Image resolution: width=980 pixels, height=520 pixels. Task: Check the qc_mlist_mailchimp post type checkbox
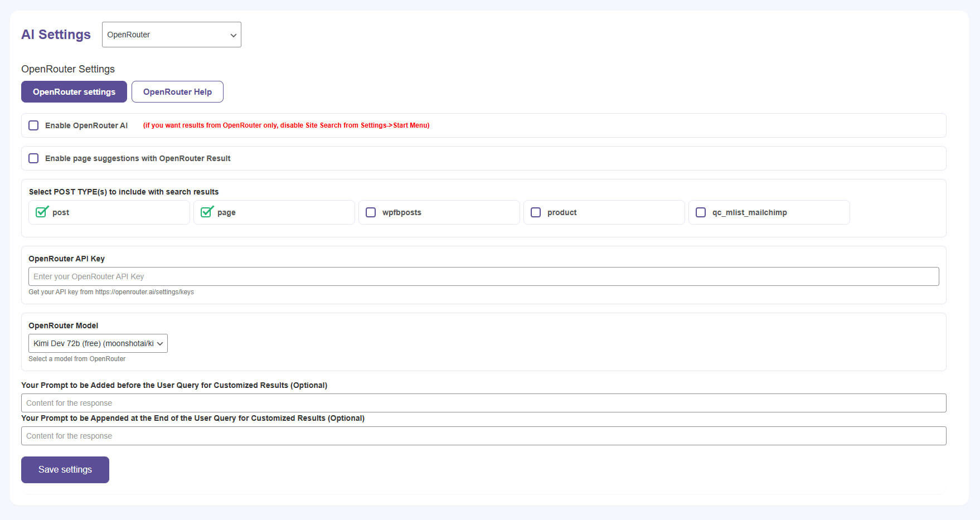pos(701,212)
